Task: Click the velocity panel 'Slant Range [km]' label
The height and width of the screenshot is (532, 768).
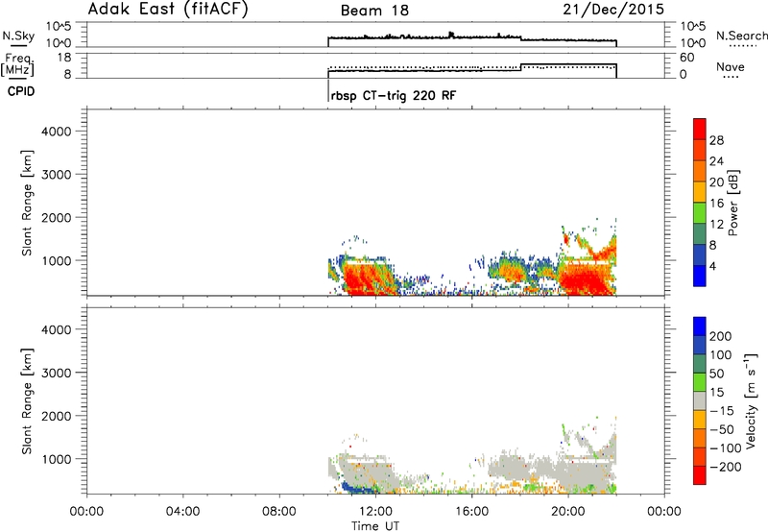Action: [x=28, y=400]
